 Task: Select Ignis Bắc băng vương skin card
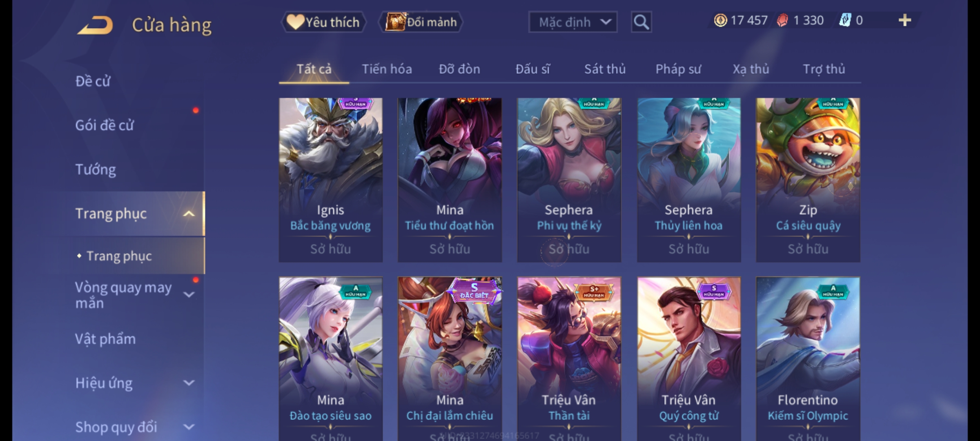click(331, 180)
